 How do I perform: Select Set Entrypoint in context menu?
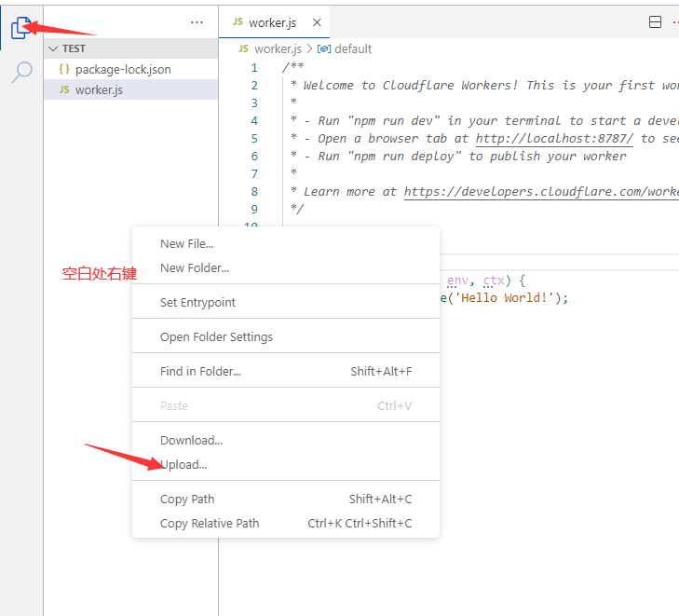[197, 303]
